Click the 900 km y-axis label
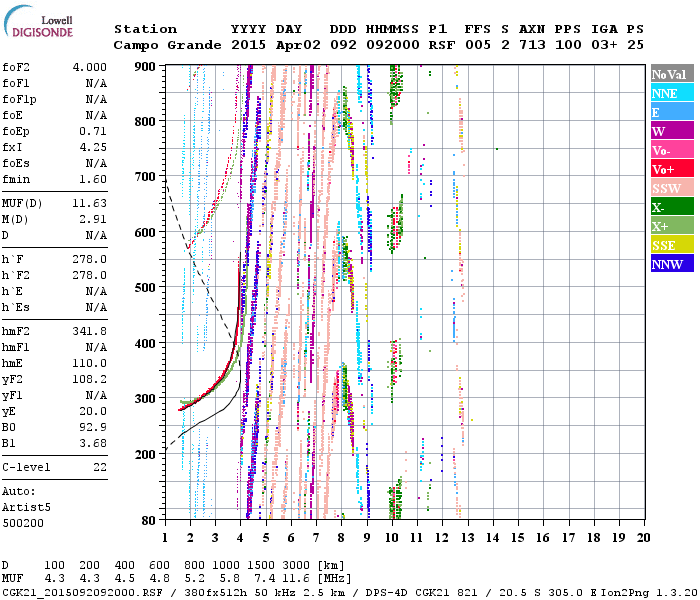The image size is (700, 600). point(146,67)
